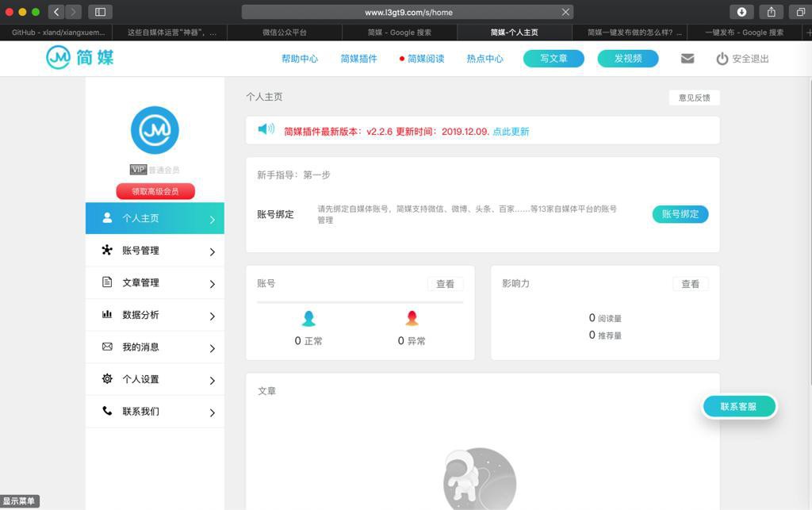812x510 pixels.
Task: Click the 发视频 button
Action: [628, 59]
